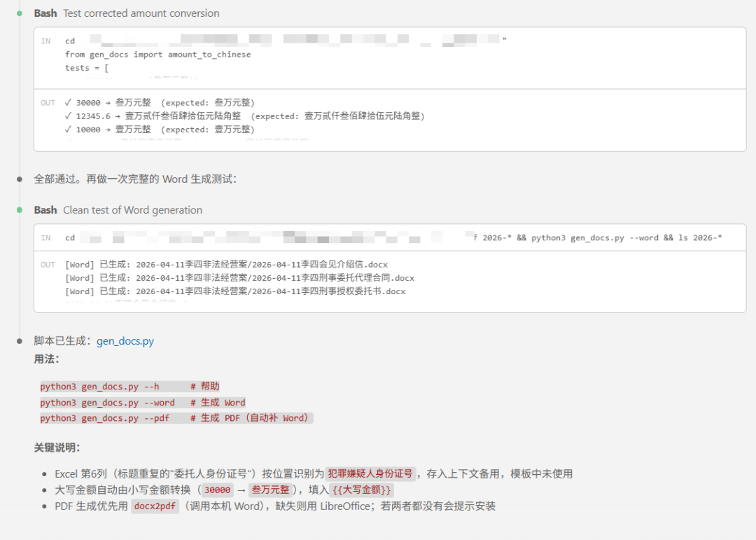This screenshot has width=756, height=540.
Task: Click the '用法:' heading
Action: coord(46,359)
